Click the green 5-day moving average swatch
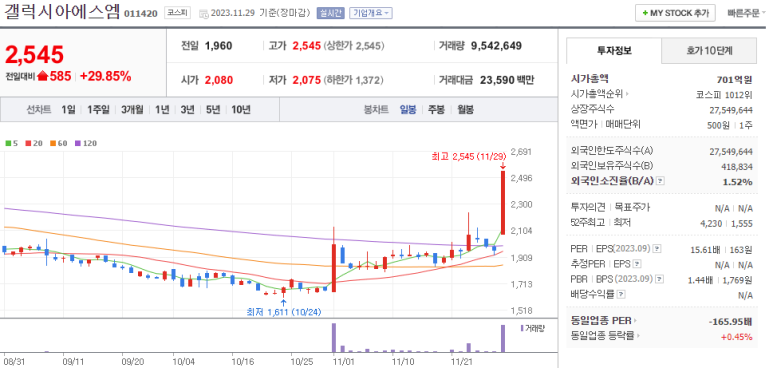 [x=8, y=144]
